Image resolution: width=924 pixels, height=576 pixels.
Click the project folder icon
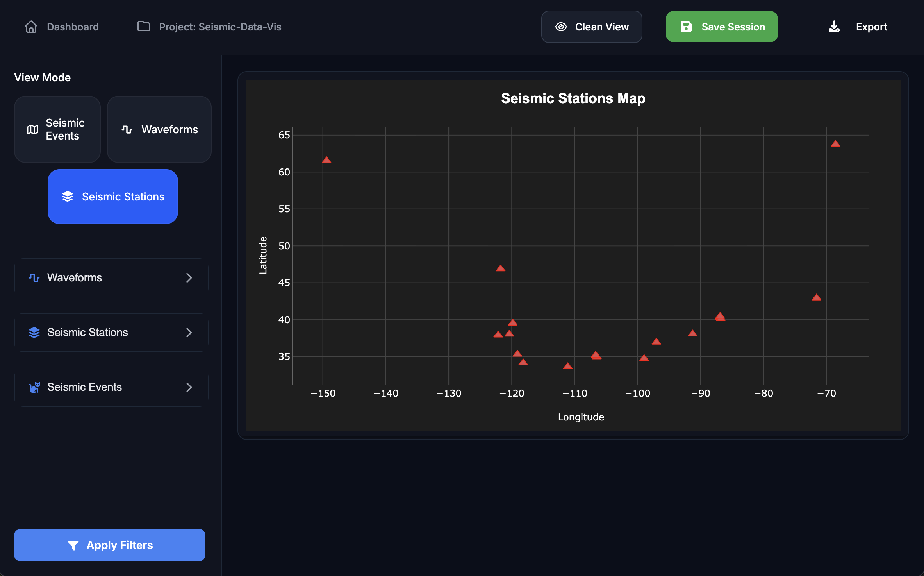pos(144,26)
